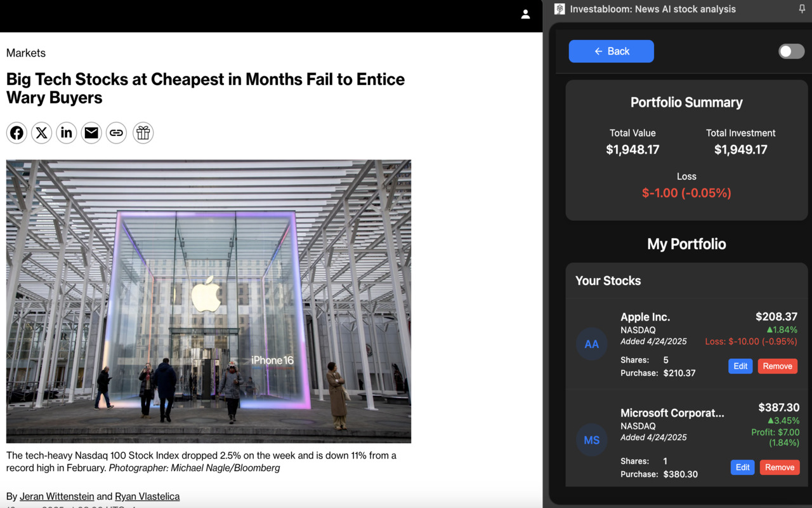The image size is (812, 508).
Task: Remove Microsoft Corporation from portfolio
Action: click(780, 467)
